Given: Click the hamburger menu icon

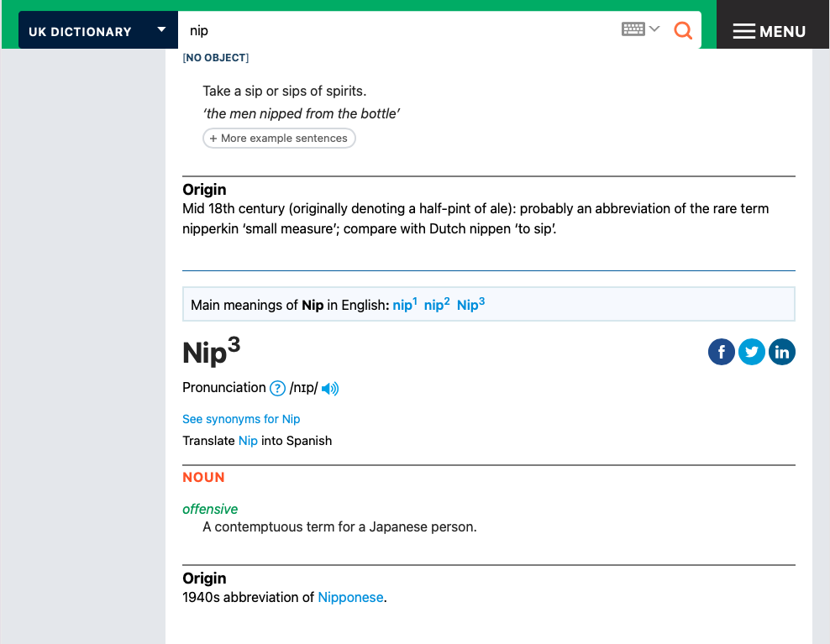Looking at the screenshot, I should [x=743, y=31].
